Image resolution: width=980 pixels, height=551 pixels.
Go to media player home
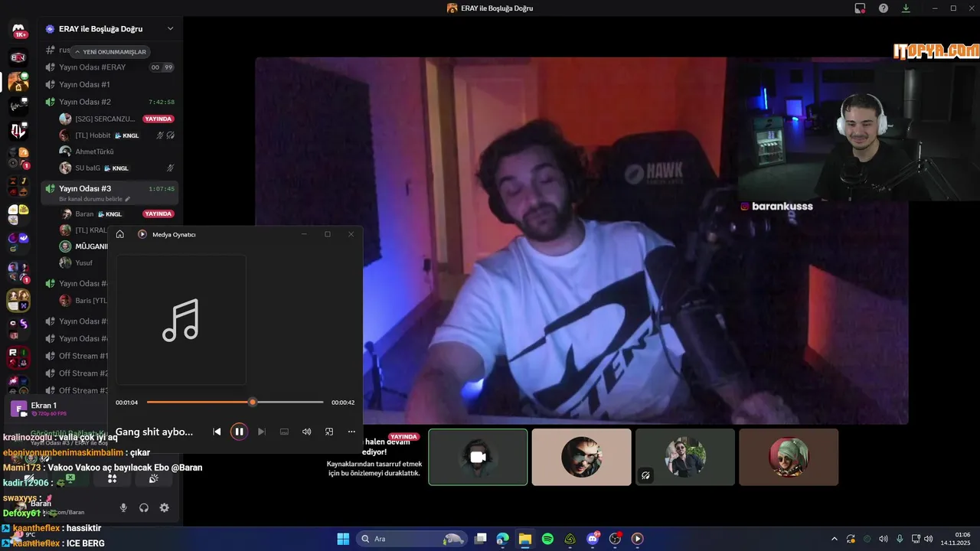120,234
